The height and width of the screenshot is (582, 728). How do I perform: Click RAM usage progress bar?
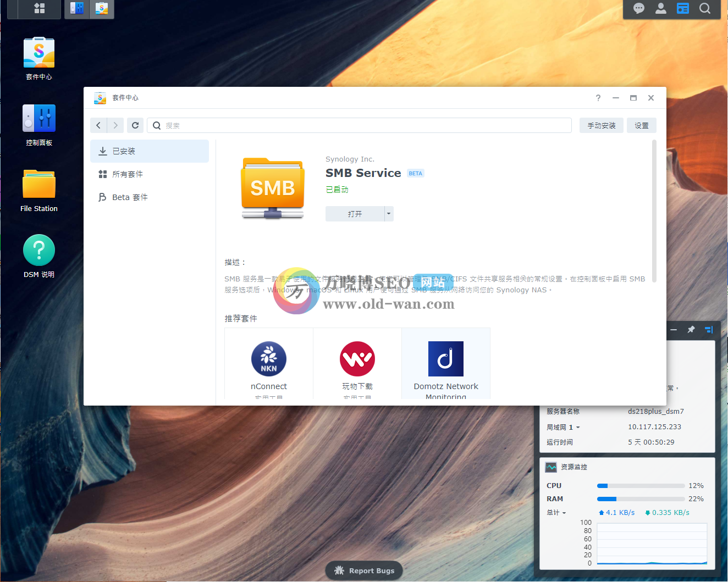tap(641, 499)
